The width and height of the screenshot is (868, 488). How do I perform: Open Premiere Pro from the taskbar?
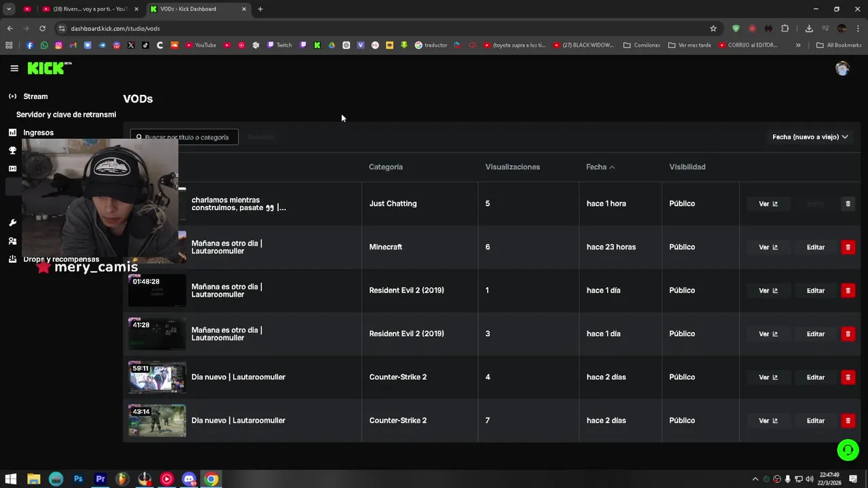(100, 479)
